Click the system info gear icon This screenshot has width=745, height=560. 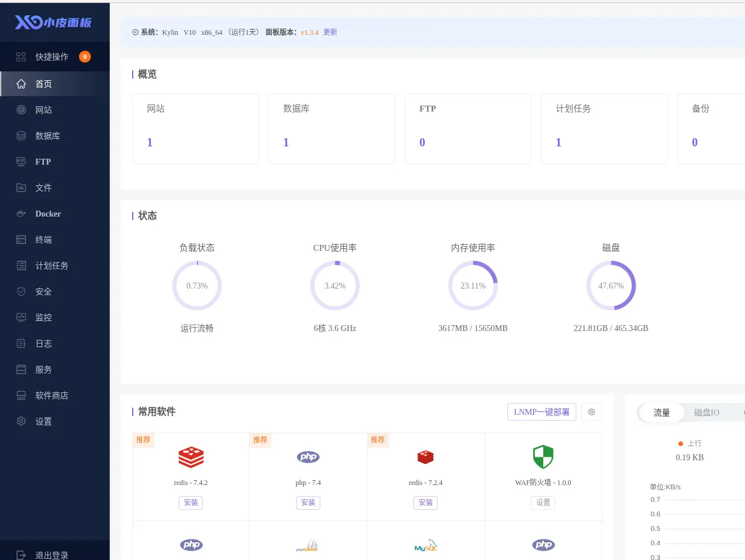135,32
